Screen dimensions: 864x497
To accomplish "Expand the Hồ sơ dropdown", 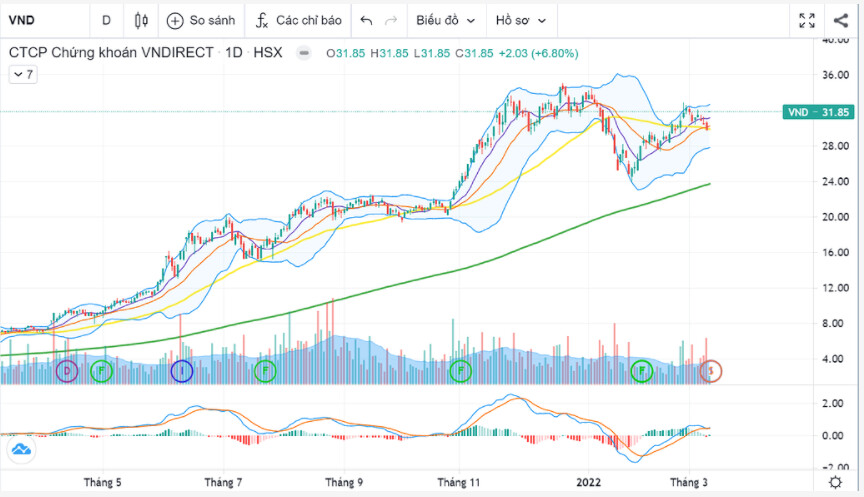I will point(521,20).
